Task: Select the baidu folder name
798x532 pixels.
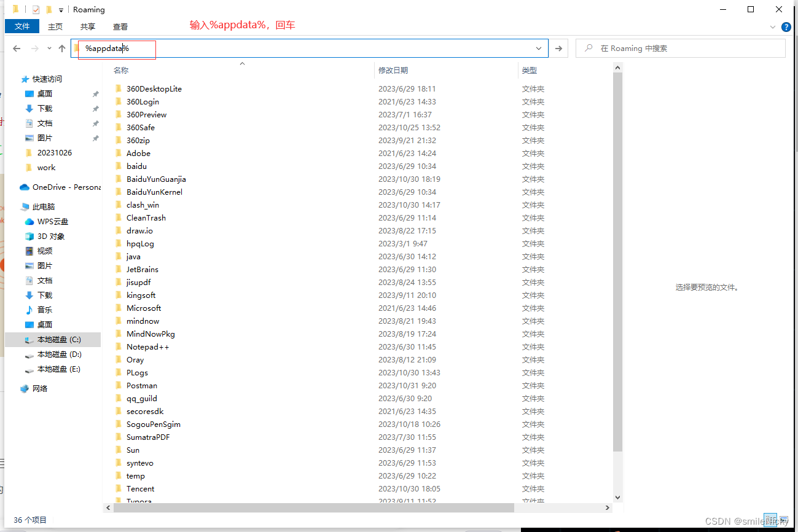Action: [136, 166]
